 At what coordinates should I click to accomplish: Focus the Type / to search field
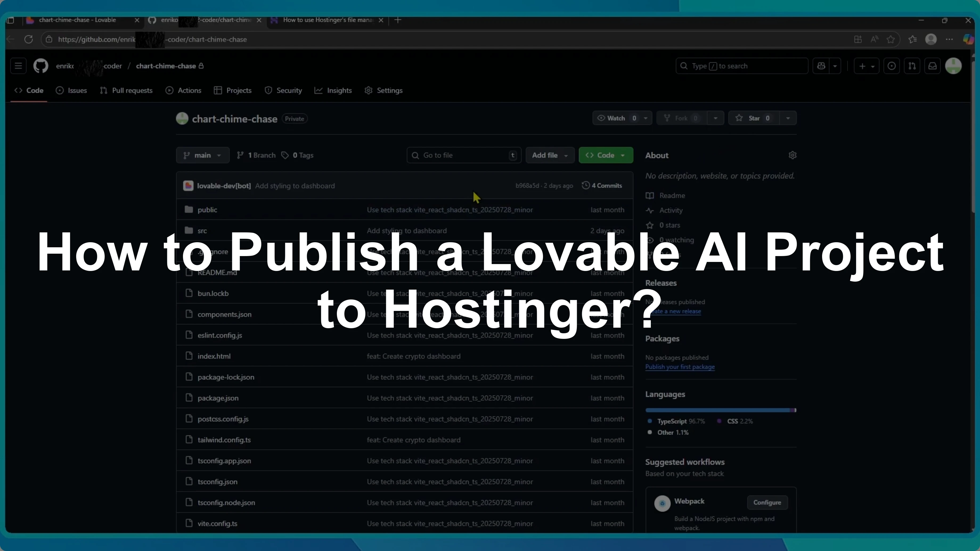(x=742, y=66)
